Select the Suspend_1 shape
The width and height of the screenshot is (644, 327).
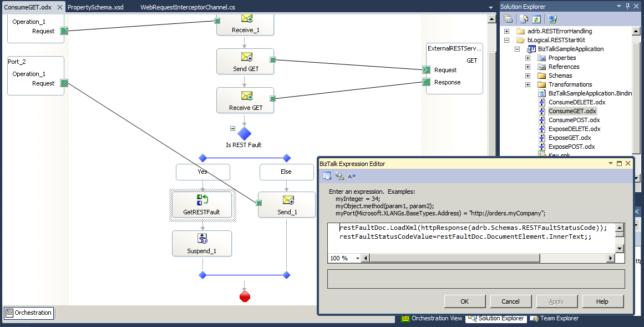tap(202, 244)
